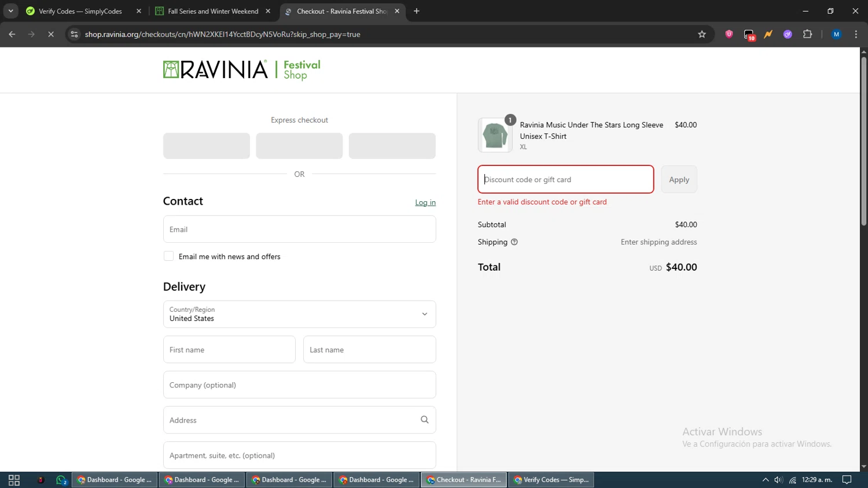Click the yellow lightning extension icon
Viewport: 868px width, 488px height.
pyautogui.click(x=768, y=34)
